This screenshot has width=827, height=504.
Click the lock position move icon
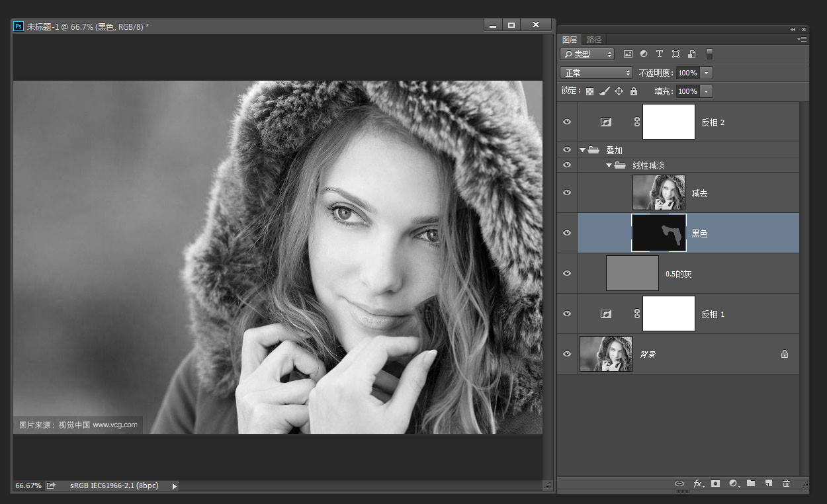[619, 91]
